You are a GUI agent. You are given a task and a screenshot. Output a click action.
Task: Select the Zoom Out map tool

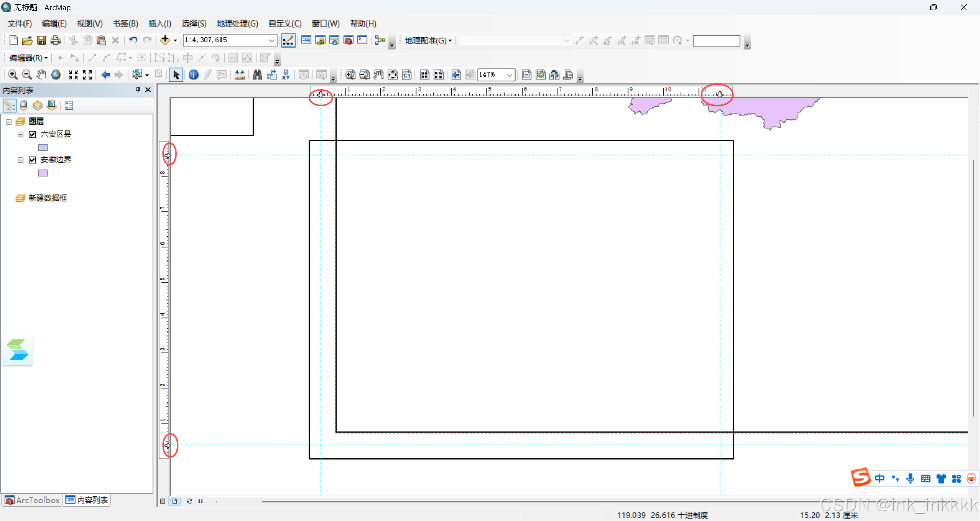point(27,75)
